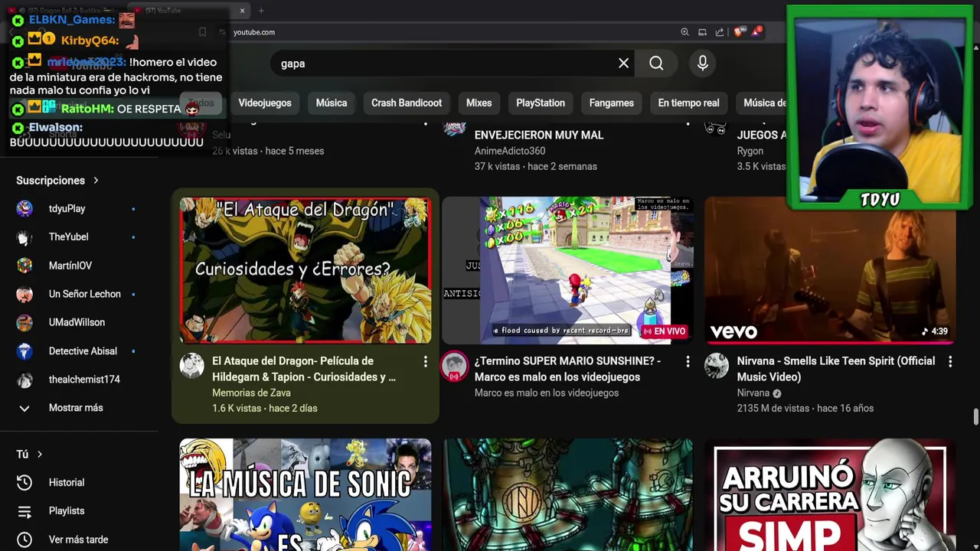Open Marco es malo en los videojuegos channel link
Screen dimensions: 980x551
(x=546, y=393)
